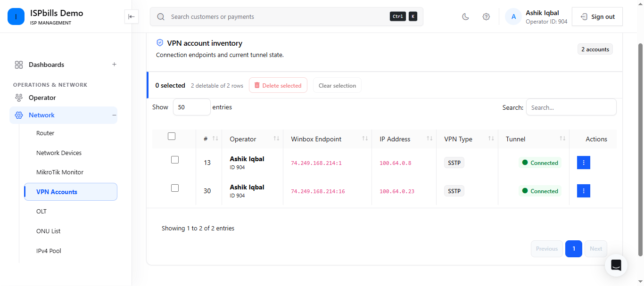Click the search magnifier icon
Viewport: 644px width, 286px height.
click(161, 16)
